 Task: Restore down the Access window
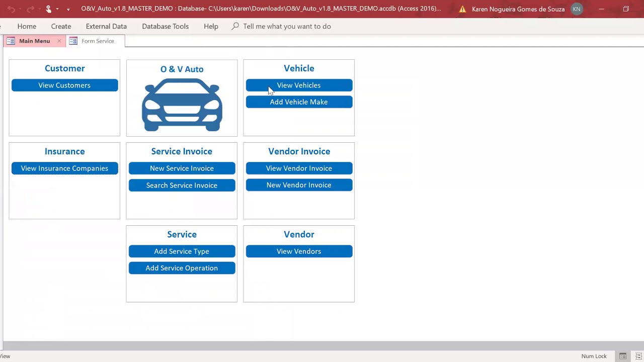click(x=626, y=9)
